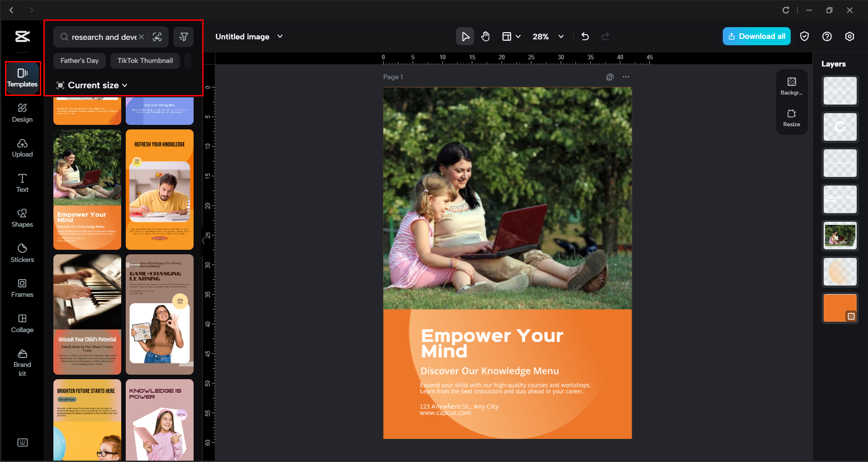The height and width of the screenshot is (462, 868).
Task: Click the Undo icon
Action: pyautogui.click(x=585, y=36)
